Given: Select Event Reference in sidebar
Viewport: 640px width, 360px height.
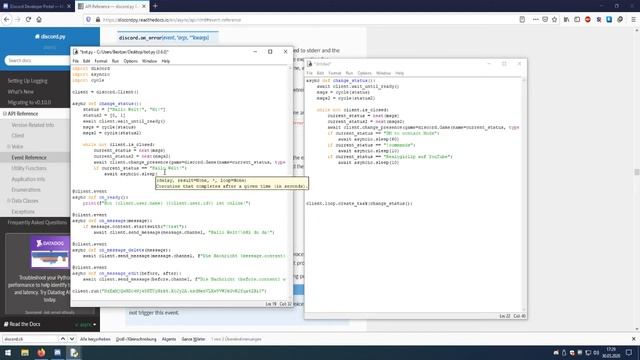Looking at the screenshot, I should click(x=29, y=158).
